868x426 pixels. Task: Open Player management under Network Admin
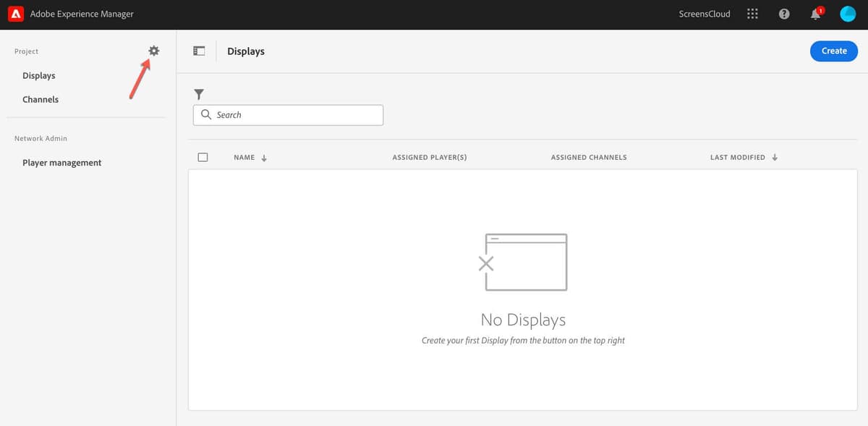point(61,162)
